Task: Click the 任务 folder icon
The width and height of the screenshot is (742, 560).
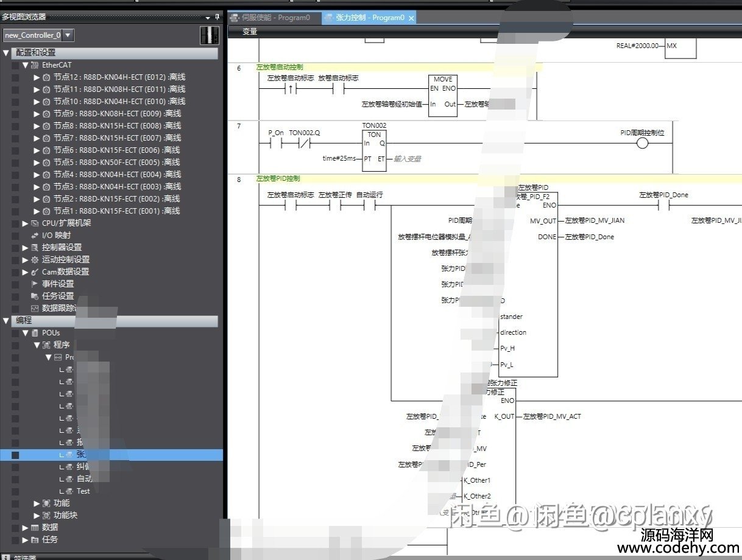Action: coord(35,540)
